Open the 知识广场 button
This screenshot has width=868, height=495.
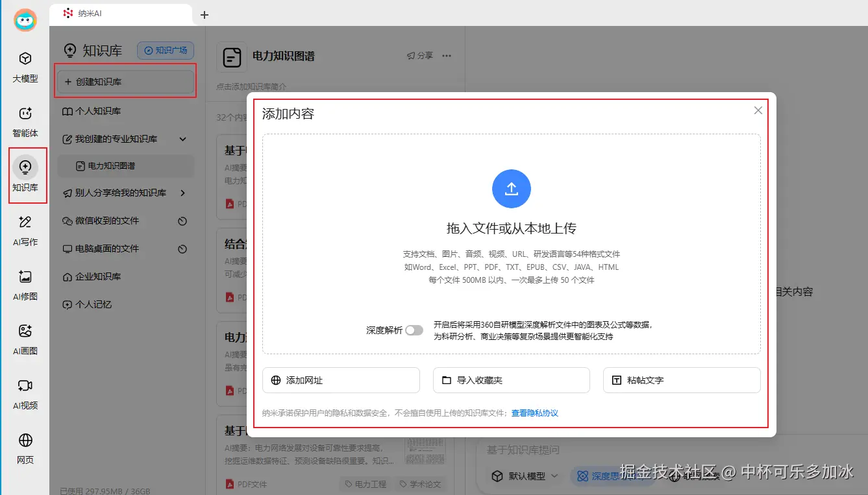tap(166, 51)
